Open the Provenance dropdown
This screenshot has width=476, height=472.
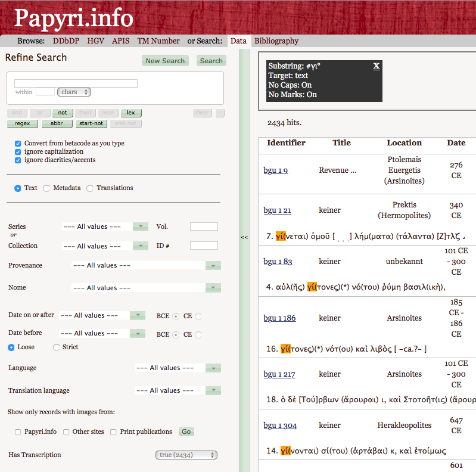213,265
